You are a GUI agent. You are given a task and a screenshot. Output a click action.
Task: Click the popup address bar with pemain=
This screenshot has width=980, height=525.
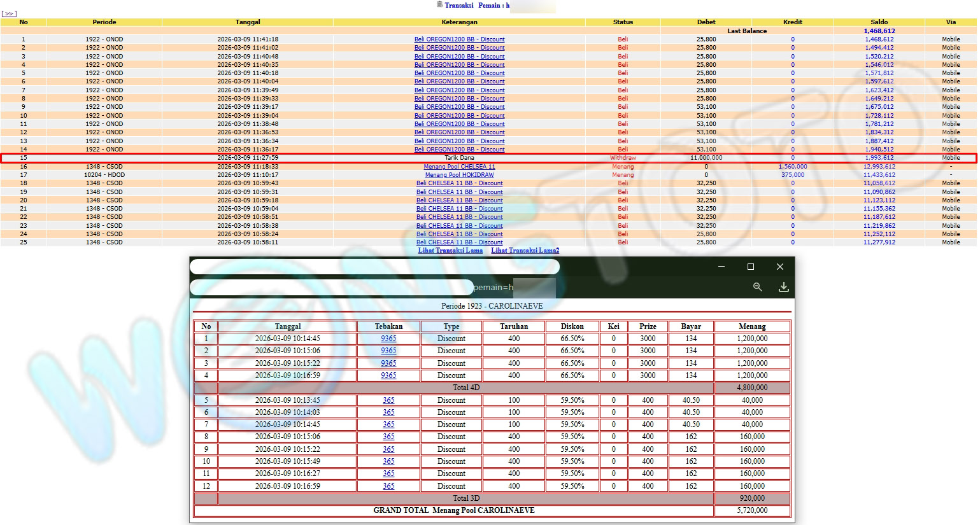(x=331, y=288)
